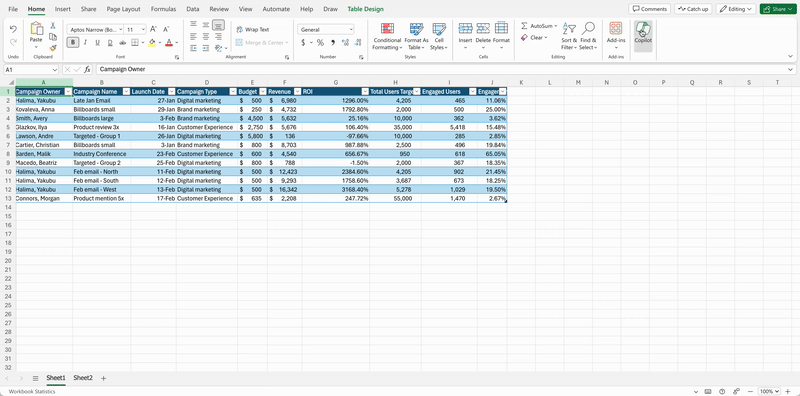Click Decrease Indent icon

(193, 48)
